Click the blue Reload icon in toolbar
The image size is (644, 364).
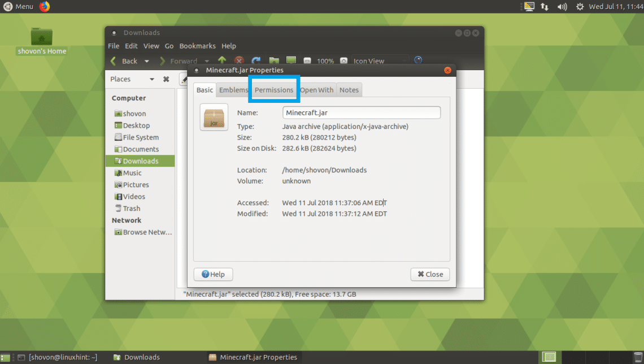point(256,61)
